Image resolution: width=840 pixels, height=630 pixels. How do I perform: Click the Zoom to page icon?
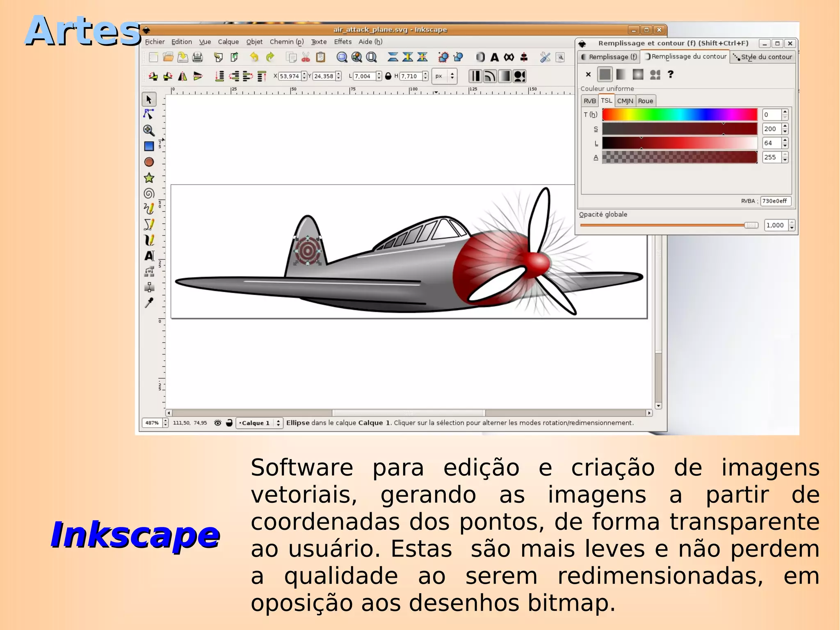(371, 57)
